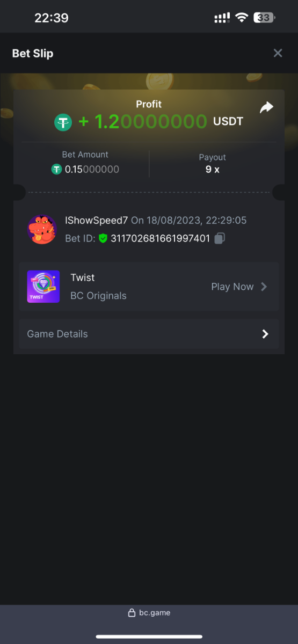Copy the Bet ID with copy icon

[x=220, y=238]
